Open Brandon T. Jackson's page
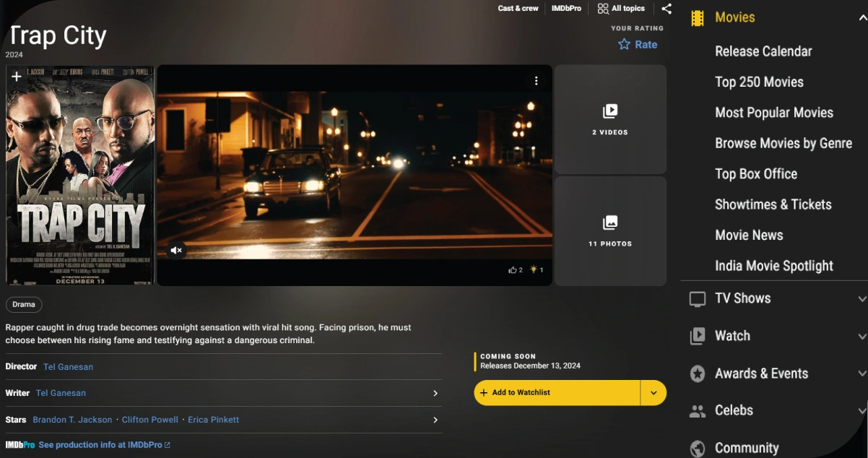The width and height of the screenshot is (868, 458). click(72, 420)
